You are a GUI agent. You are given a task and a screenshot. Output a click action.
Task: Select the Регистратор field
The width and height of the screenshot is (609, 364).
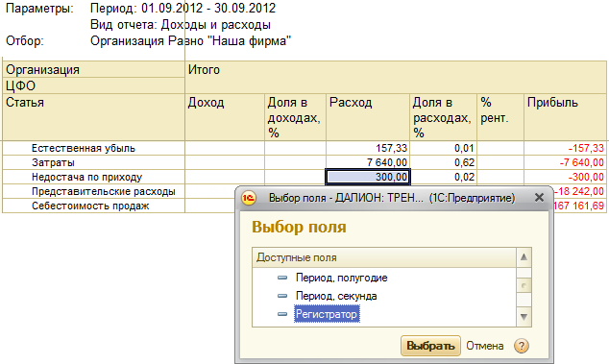tap(327, 314)
